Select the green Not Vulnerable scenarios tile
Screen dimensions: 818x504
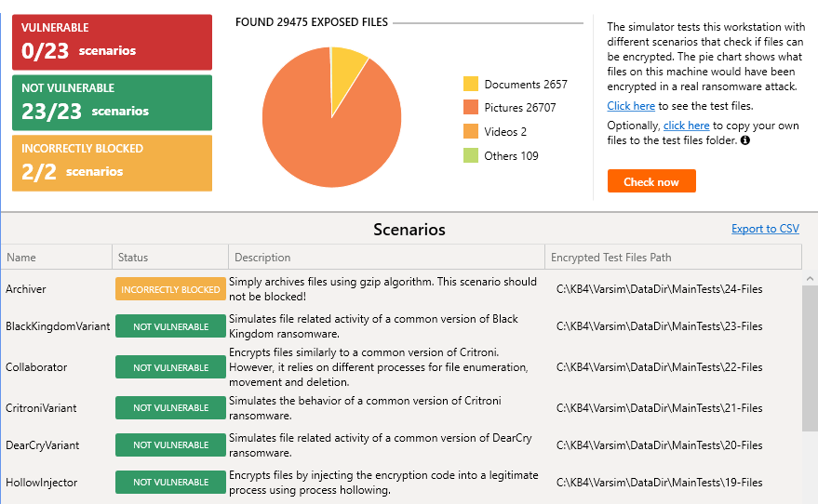(x=112, y=102)
